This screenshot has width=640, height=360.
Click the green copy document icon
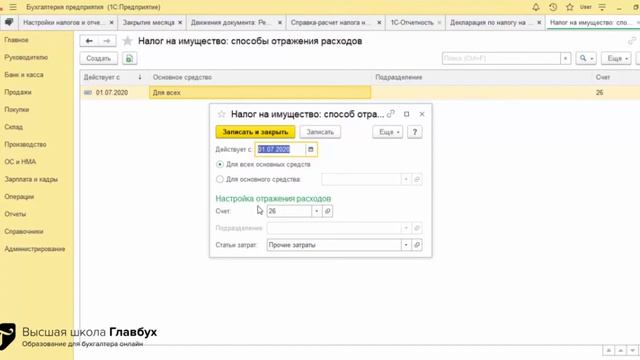coord(129,58)
